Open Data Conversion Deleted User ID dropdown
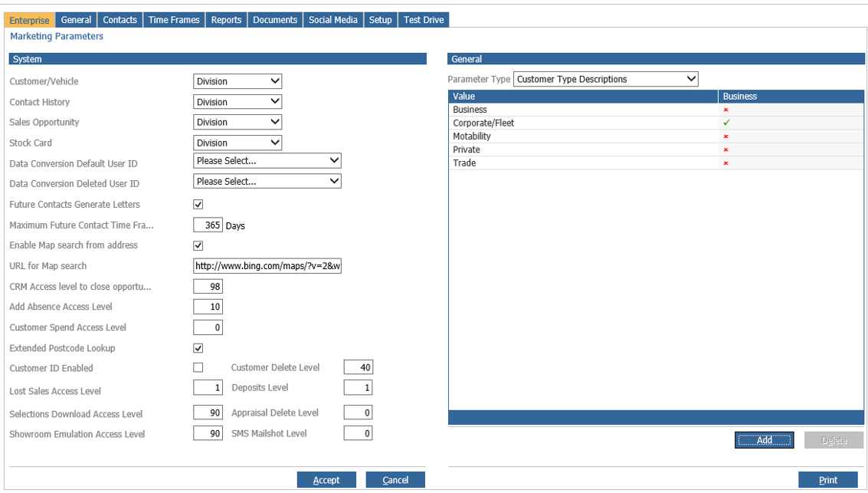This screenshot has width=868, height=493. click(267, 181)
